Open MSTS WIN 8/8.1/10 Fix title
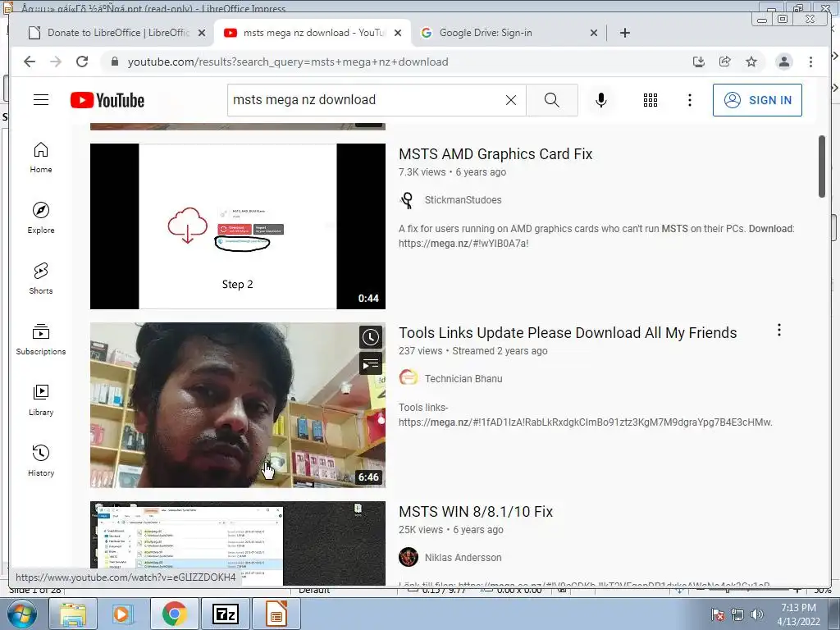 coord(476,512)
